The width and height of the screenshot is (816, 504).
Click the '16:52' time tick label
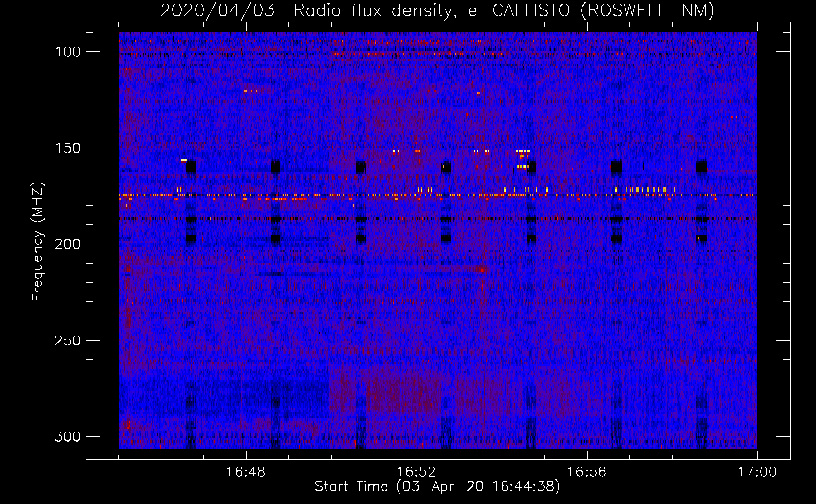(x=417, y=472)
